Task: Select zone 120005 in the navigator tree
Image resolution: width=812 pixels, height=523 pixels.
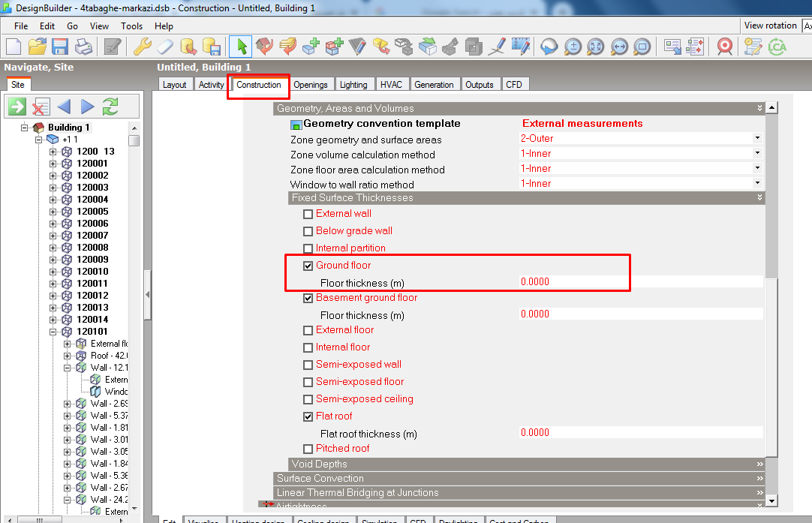Action: click(92, 212)
